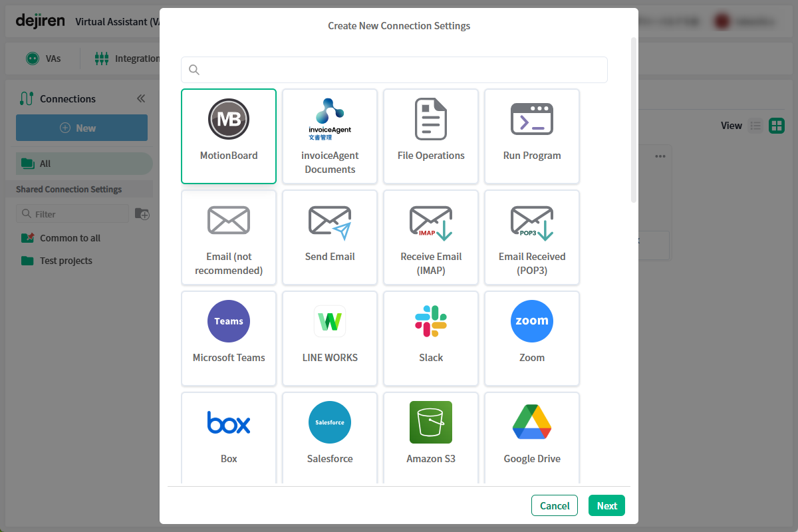This screenshot has height=532, width=798.
Task: Click the Filter input field
Action: [72, 213]
